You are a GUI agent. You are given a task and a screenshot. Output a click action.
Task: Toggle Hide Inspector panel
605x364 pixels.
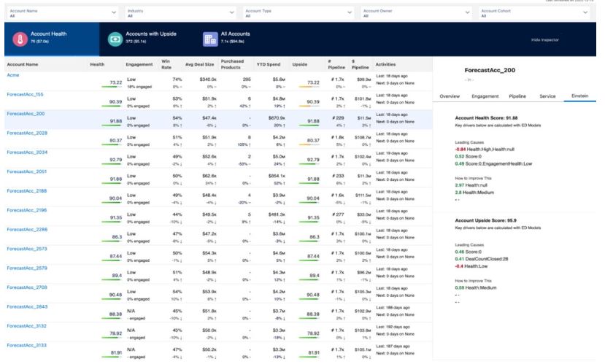[544, 39]
